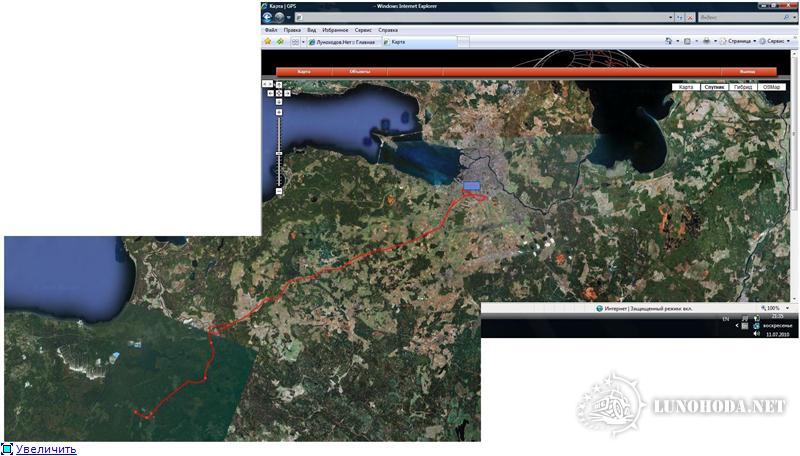The width and height of the screenshot is (800, 456).
Task: Open the Сервис menu in menu bar
Action: pyautogui.click(x=363, y=30)
